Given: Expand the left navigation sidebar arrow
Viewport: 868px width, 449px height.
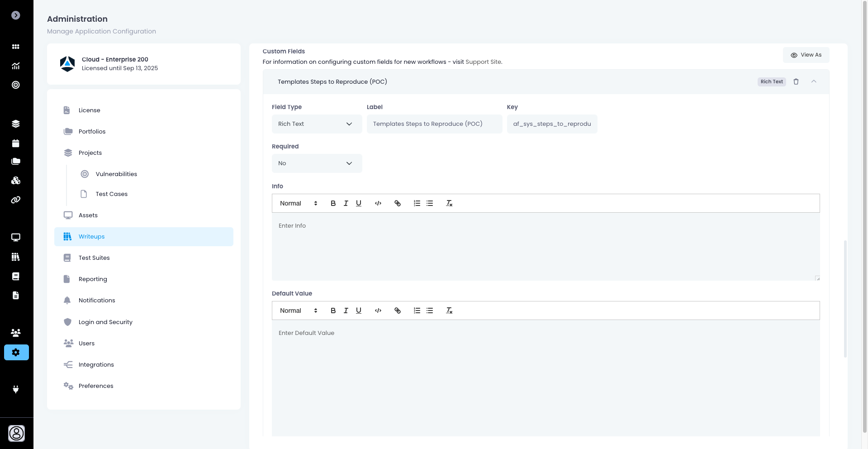Looking at the screenshot, I should 16,15.
